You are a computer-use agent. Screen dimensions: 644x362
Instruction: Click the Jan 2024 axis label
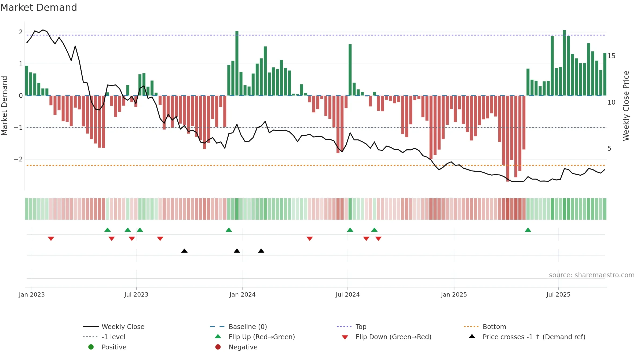click(x=243, y=294)
